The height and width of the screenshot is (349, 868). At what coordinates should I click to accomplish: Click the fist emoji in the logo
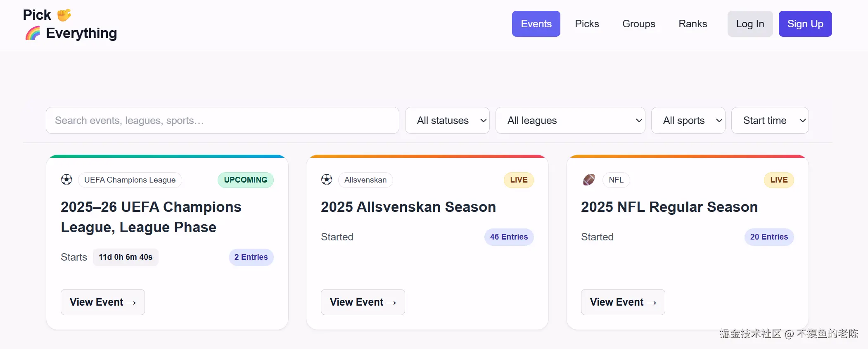tap(64, 15)
